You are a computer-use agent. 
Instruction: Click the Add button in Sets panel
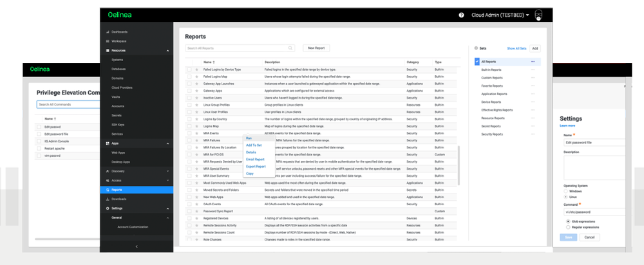coord(535,48)
